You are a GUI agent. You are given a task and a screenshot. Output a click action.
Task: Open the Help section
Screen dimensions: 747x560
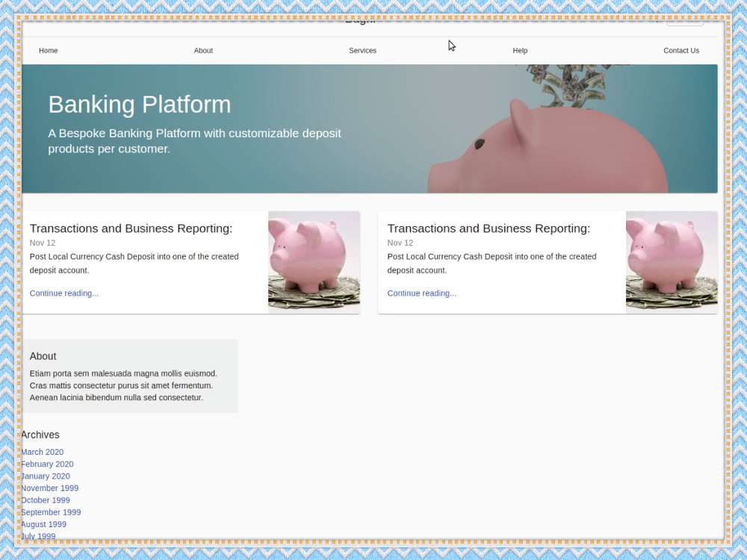(x=520, y=50)
